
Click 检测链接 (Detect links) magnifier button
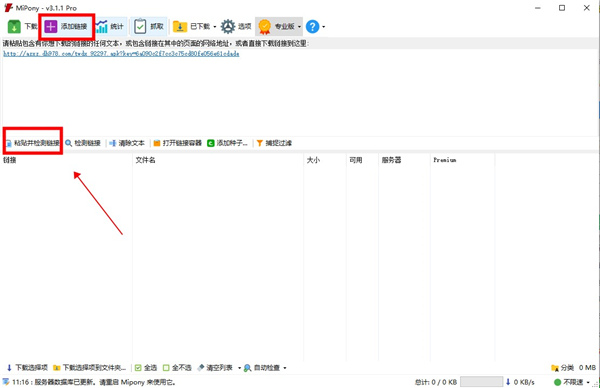pyautogui.click(x=83, y=143)
